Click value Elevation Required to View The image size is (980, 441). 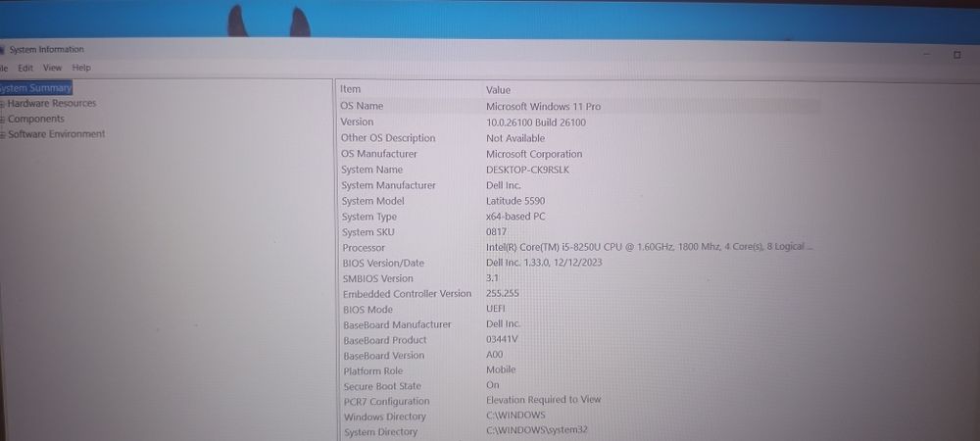(544, 399)
